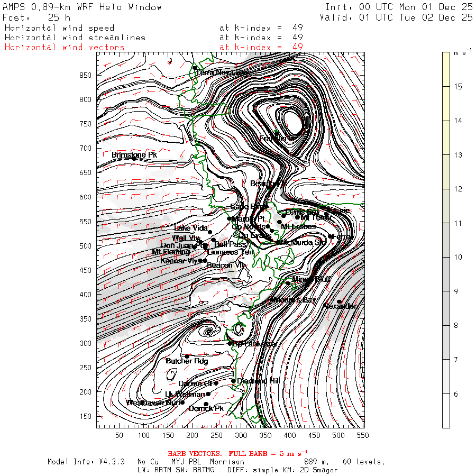Click the Lewis Bay label
Screen dimensions: 476x476
pyautogui.click(x=302, y=212)
